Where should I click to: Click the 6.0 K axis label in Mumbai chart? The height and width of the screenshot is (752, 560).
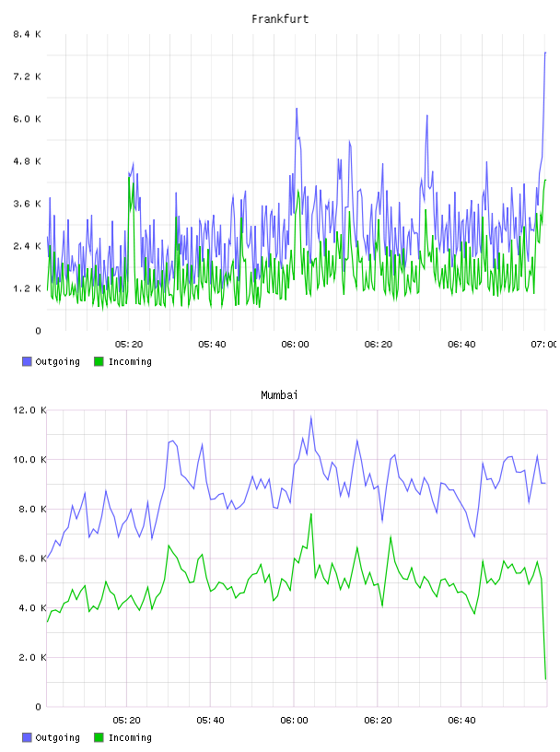click(x=32, y=558)
